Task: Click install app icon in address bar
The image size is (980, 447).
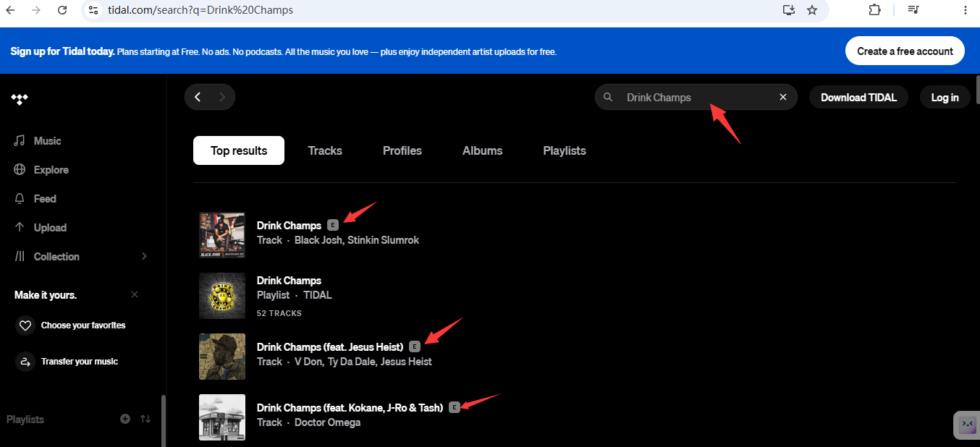Action: point(789,10)
